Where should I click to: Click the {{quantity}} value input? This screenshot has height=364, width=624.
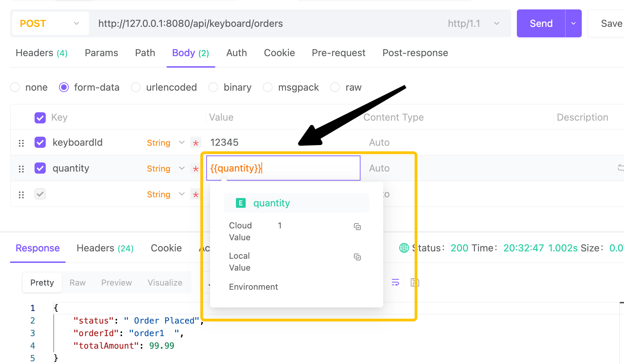pos(283,168)
